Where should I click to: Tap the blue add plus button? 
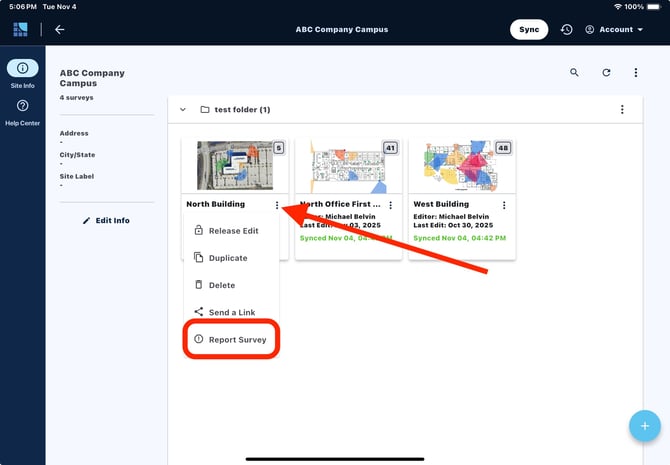[644, 426]
